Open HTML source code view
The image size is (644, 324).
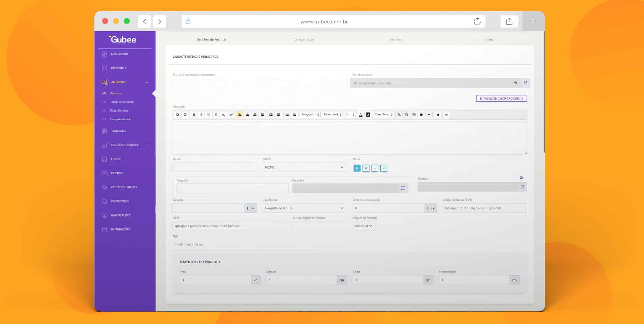[x=446, y=115]
